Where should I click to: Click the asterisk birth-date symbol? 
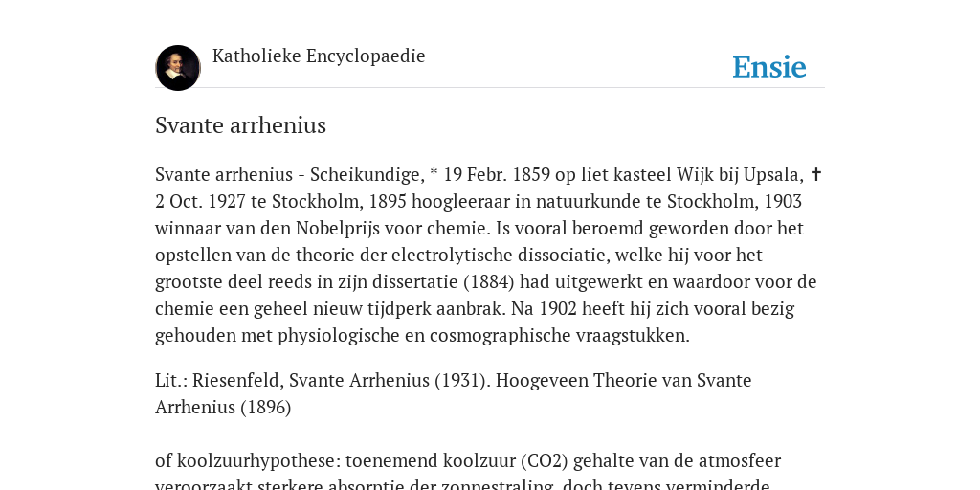coord(434,173)
